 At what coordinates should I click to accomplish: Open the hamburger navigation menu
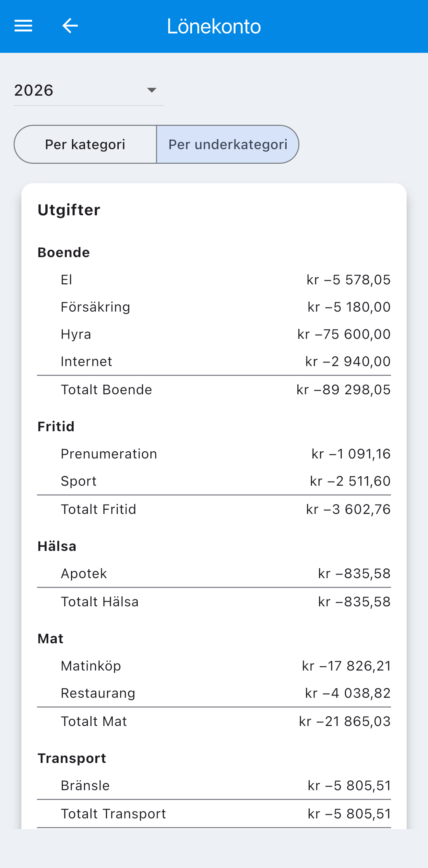coord(23,26)
